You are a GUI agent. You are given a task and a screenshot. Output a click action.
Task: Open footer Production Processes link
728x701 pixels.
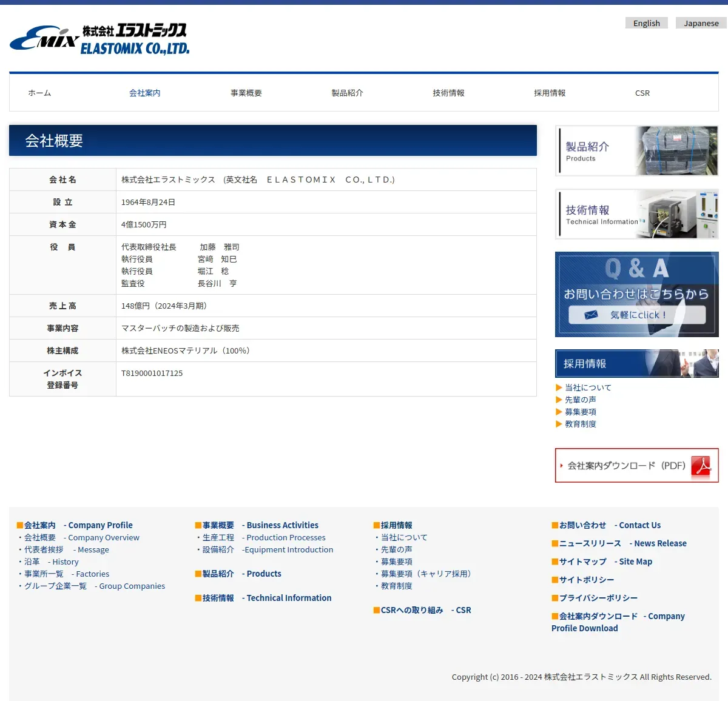(x=264, y=537)
